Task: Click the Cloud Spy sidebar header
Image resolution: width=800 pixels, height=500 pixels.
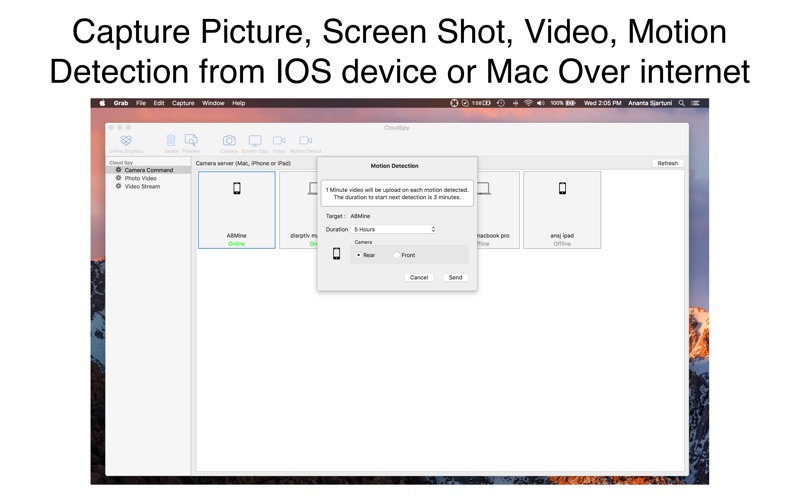Action: (x=121, y=163)
